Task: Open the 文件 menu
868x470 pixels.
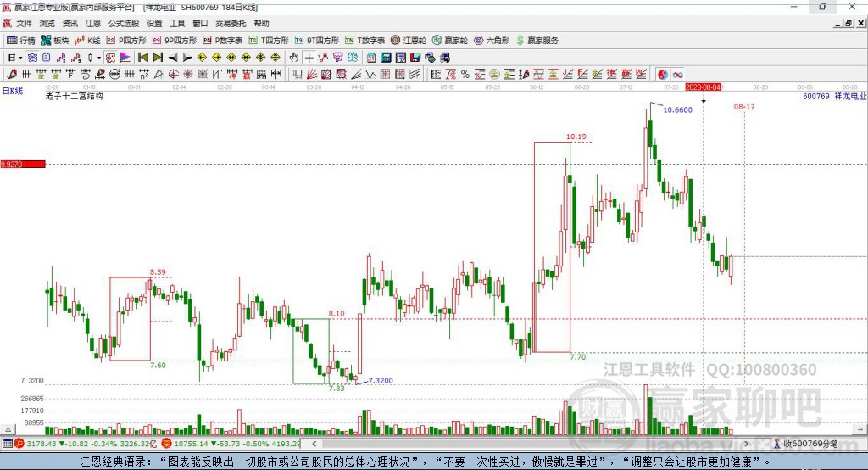Action: (24, 23)
